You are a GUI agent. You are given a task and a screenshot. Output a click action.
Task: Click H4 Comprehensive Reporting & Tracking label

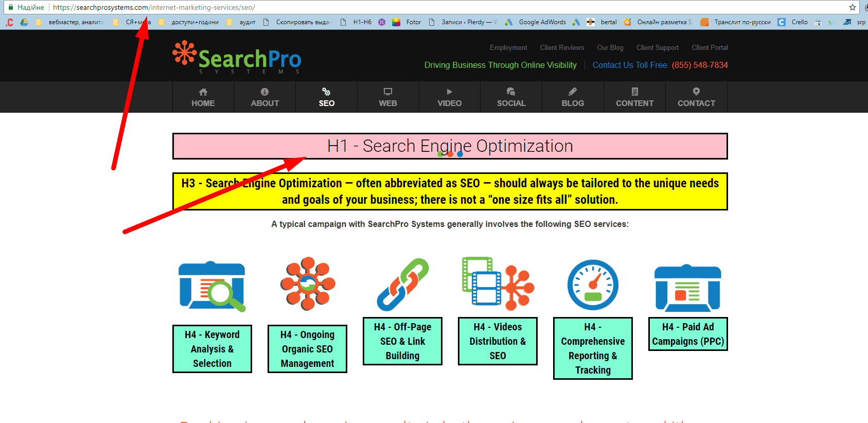tap(593, 348)
